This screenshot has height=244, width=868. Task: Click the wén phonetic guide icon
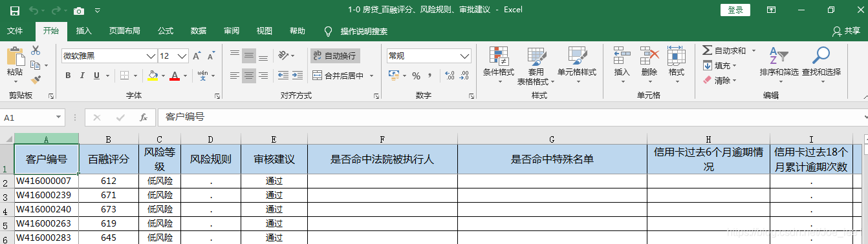click(x=202, y=76)
